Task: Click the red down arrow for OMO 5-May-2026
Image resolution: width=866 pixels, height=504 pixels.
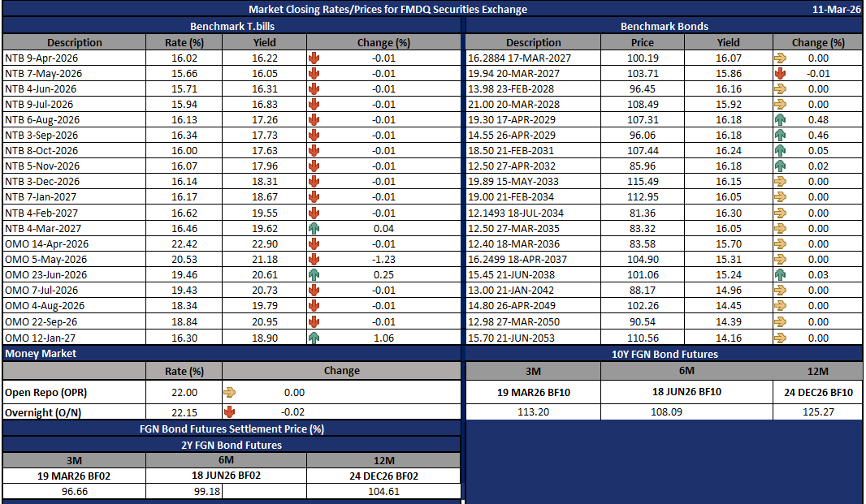Action: [314, 260]
